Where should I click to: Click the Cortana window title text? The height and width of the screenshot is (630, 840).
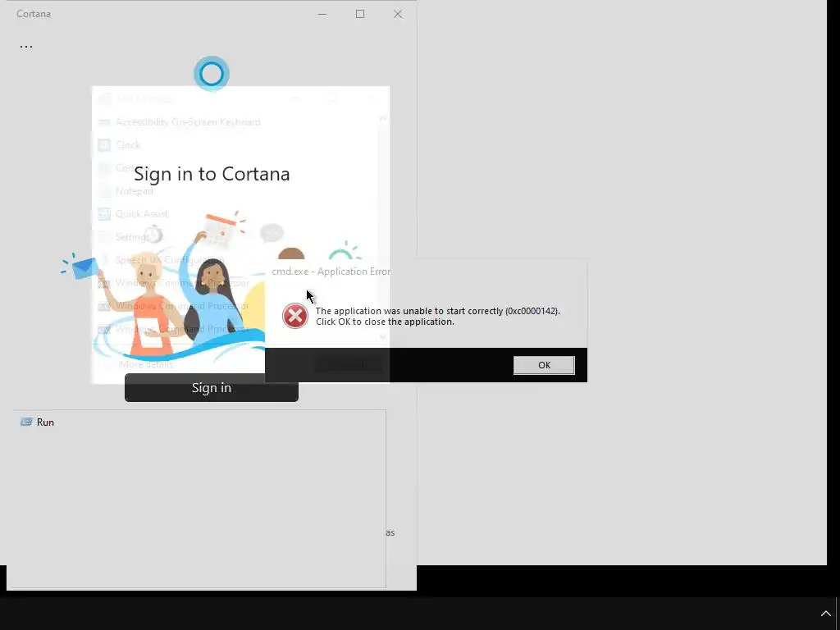(33, 14)
